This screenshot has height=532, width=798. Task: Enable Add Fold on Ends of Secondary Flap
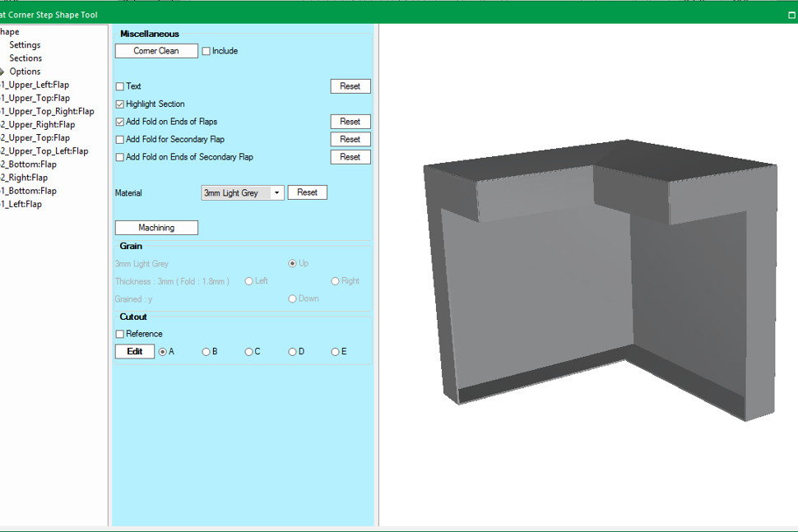click(x=118, y=157)
